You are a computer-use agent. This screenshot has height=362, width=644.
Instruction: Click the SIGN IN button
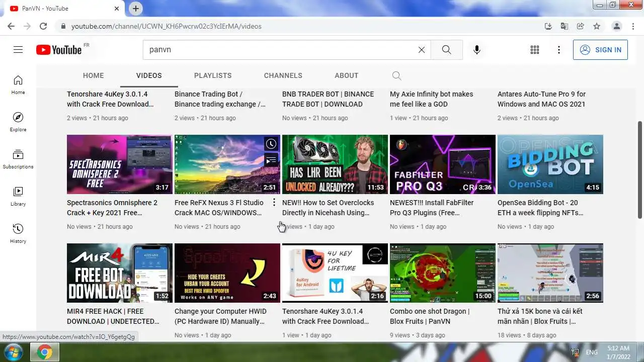coord(600,50)
